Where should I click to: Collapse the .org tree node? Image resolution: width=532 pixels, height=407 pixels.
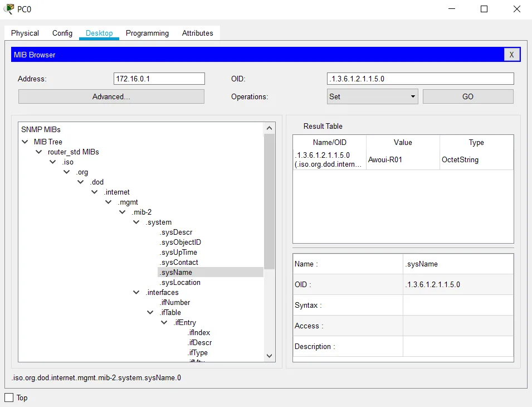coord(66,172)
